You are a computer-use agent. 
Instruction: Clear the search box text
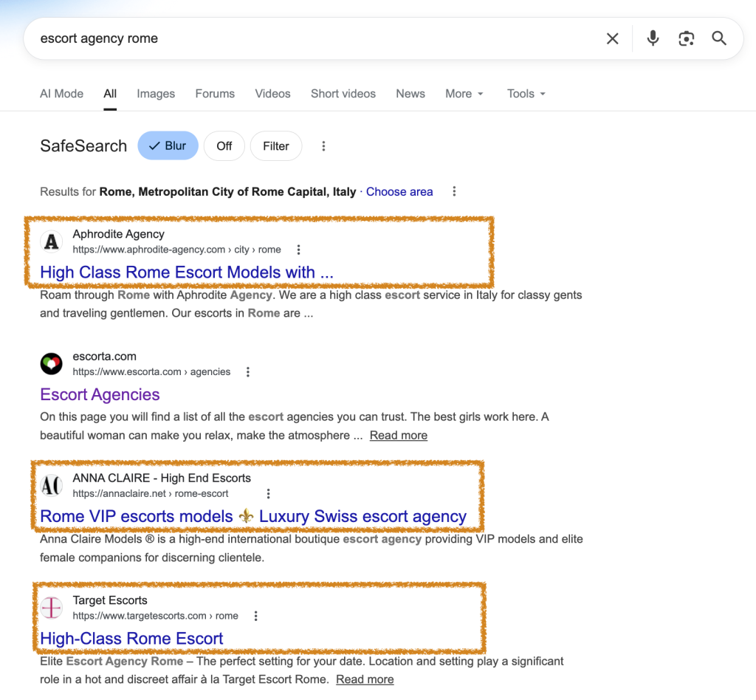click(x=612, y=38)
